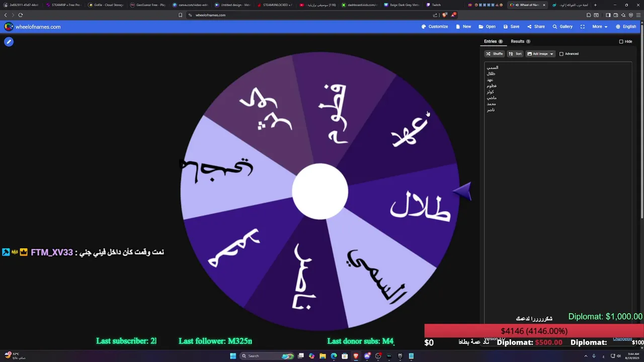Open Brave Rewards triangle icon
Image resolution: width=644 pixels, height=362 pixels.
(453, 15)
